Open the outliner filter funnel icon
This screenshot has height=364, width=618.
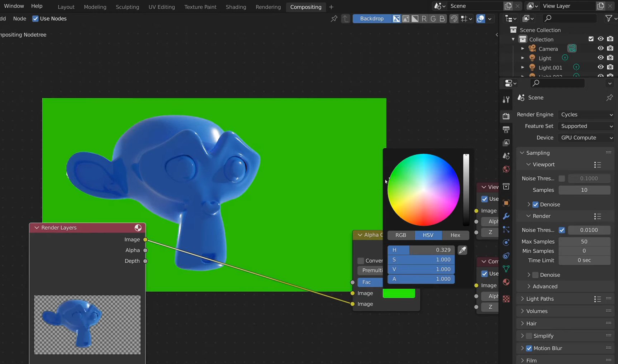(609, 18)
